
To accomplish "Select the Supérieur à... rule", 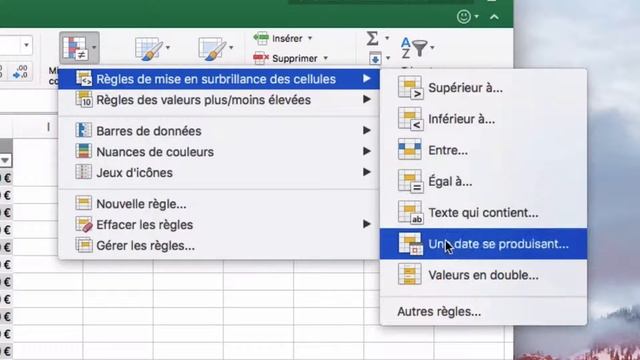I will click(x=483, y=88).
